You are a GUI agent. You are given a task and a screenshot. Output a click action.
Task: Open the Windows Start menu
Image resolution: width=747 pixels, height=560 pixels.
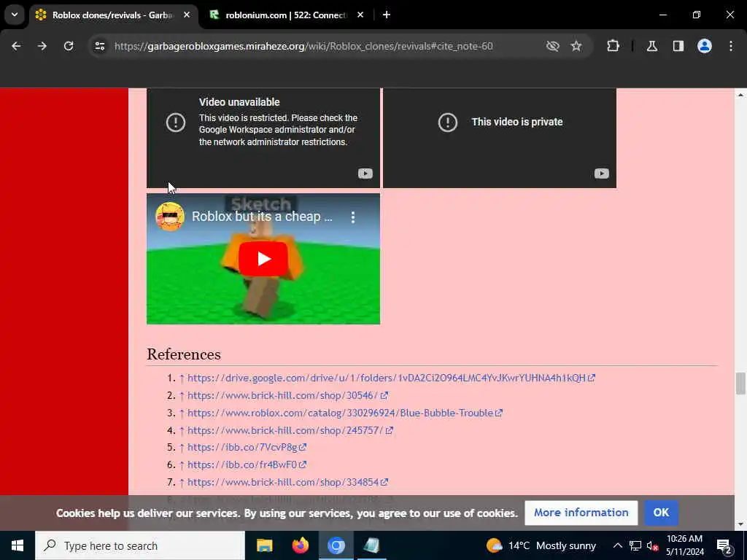pos(18,545)
